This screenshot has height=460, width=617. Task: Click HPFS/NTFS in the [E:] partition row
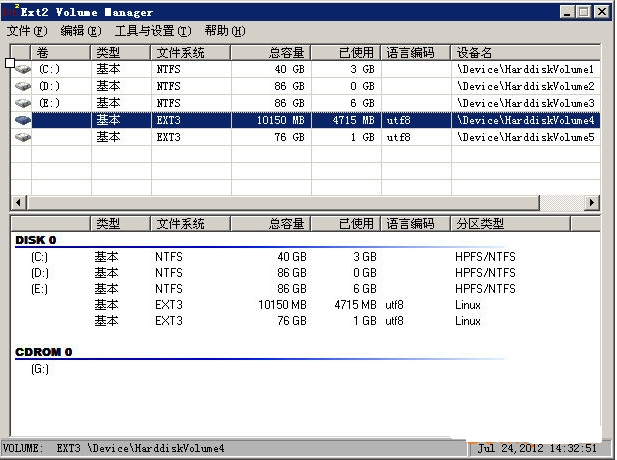[485, 289]
